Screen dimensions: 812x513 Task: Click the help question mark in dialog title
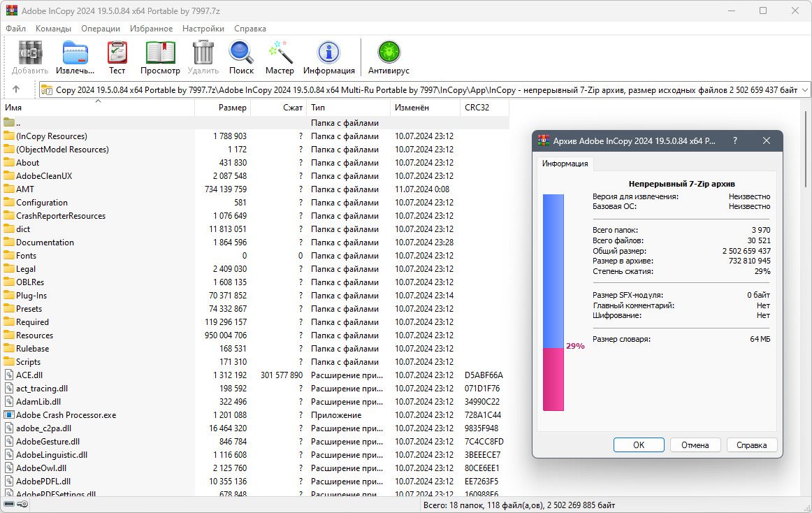pos(734,140)
